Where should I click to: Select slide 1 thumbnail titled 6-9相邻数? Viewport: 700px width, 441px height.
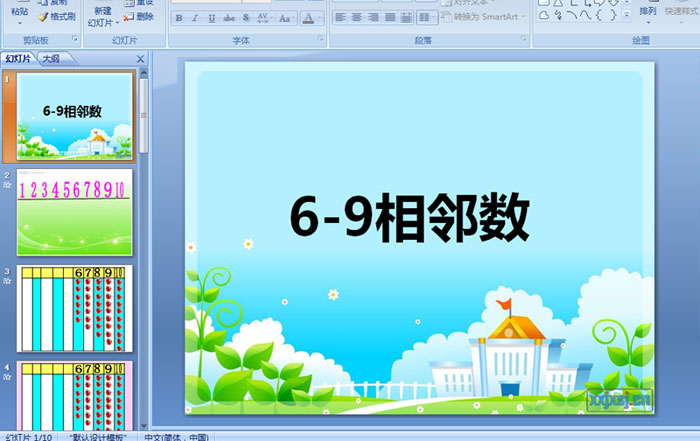tap(75, 116)
